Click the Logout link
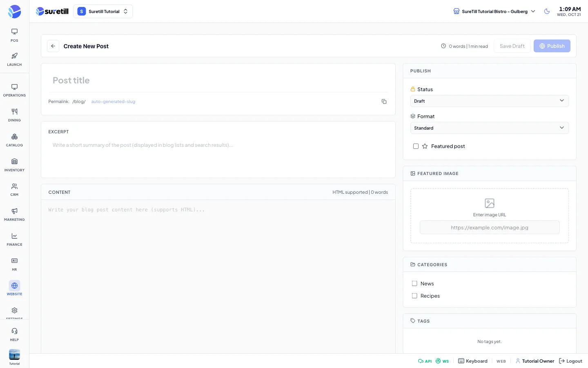This screenshot has width=588, height=368. (570, 361)
